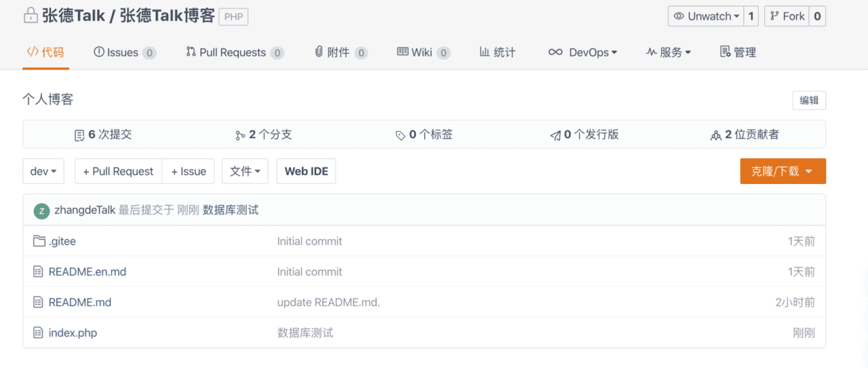Open the Unwatch dropdown
Viewport: 868px width, 368px height.
pos(706,16)
